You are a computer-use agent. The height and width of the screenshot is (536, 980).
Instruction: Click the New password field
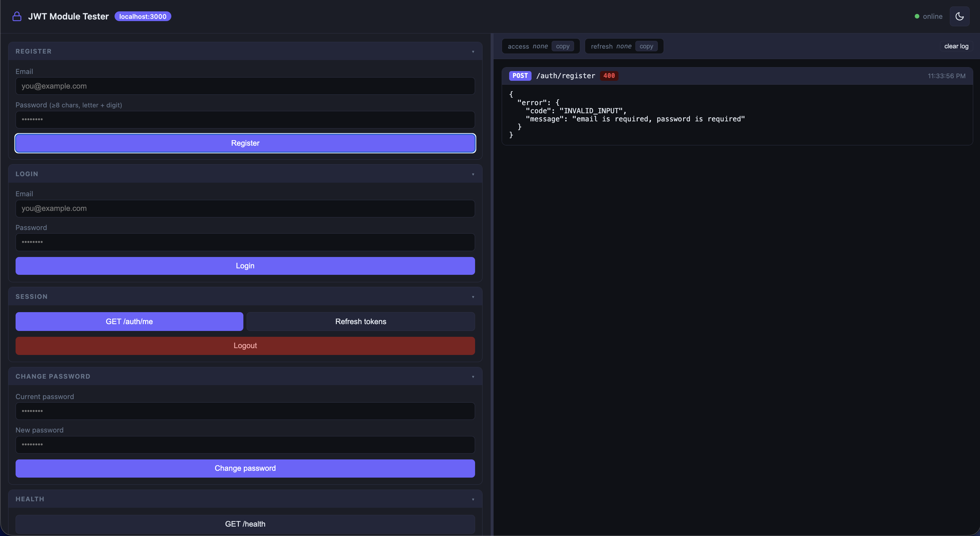pyautogui.click(x=245, y=444)
